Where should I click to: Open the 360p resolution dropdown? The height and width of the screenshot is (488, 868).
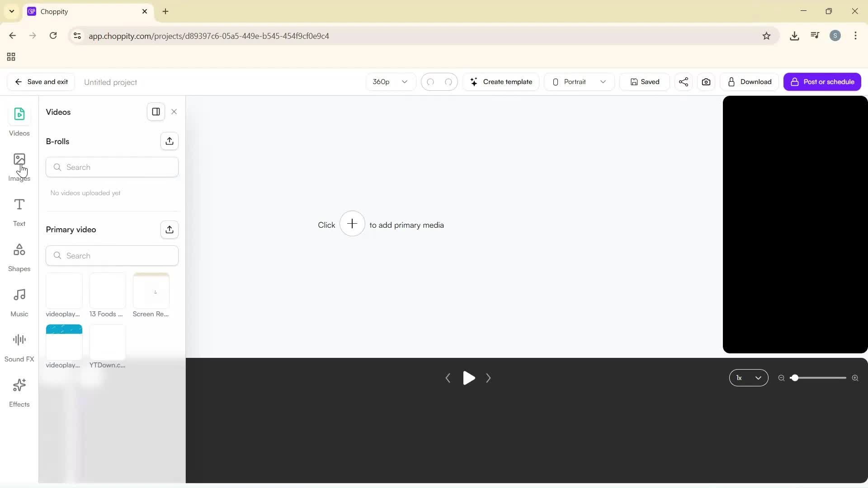(x=390, y=82)
